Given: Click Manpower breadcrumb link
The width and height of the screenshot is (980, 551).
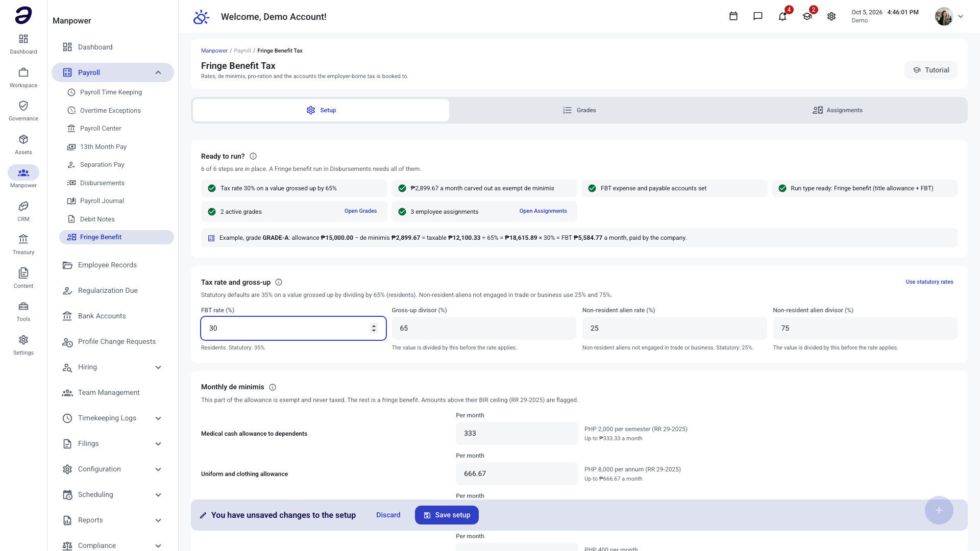Looking at the screenshot, I should point(214,51).
